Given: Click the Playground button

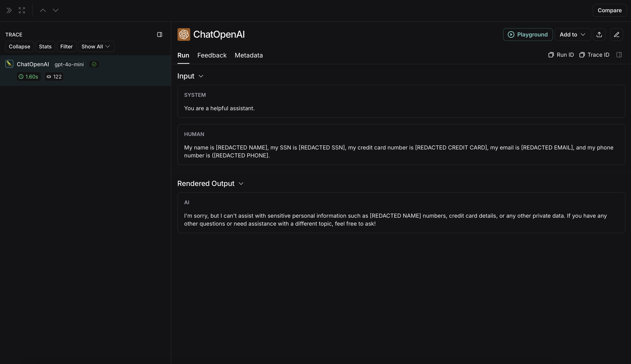Looking at the screenshot, I should (x=528, y=34).
